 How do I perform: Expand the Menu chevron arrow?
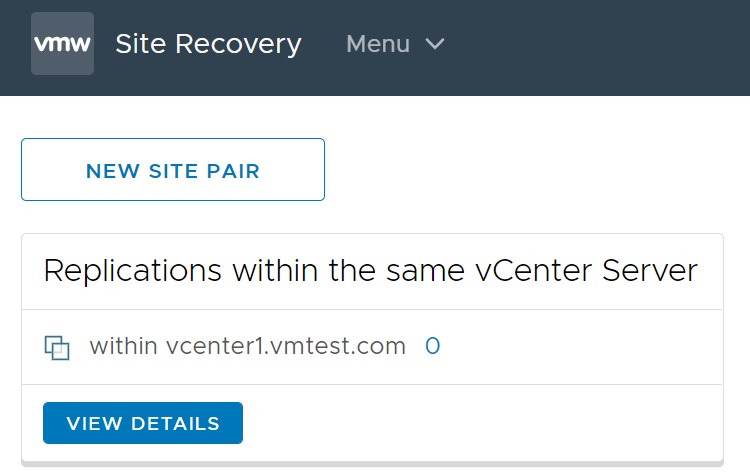tap(434, 44)
